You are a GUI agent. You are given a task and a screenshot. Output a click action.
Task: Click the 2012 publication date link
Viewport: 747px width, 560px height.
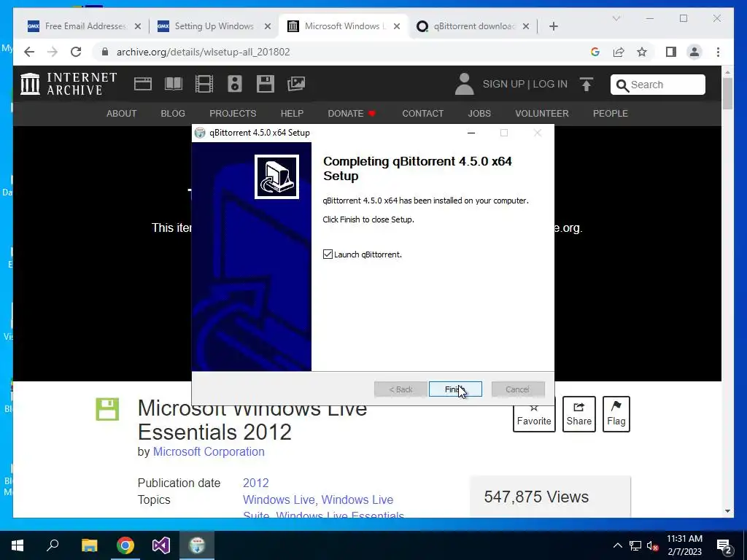click(256, 483)
